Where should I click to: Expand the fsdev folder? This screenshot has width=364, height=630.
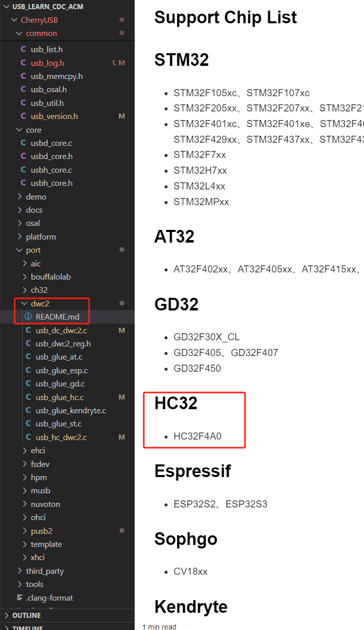click(x=25, y=464)
